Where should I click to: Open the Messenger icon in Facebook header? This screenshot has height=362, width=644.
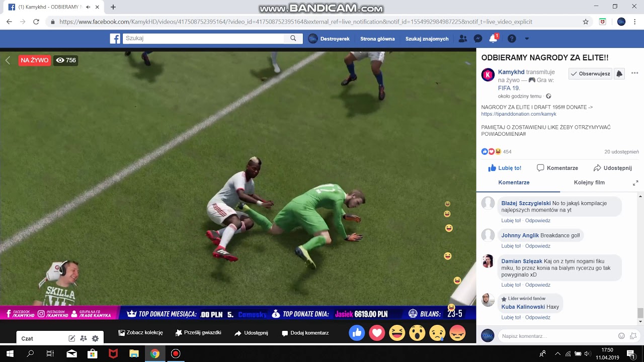point(478,39)
